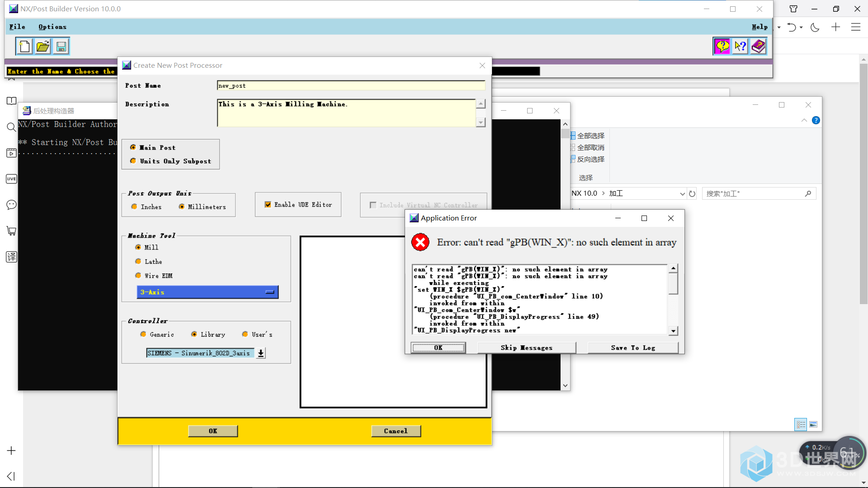The image size is (868, 488).
Task: Click Cancel in Create New Post Processor
Action: pyautogui.click(x=396, y=431)
